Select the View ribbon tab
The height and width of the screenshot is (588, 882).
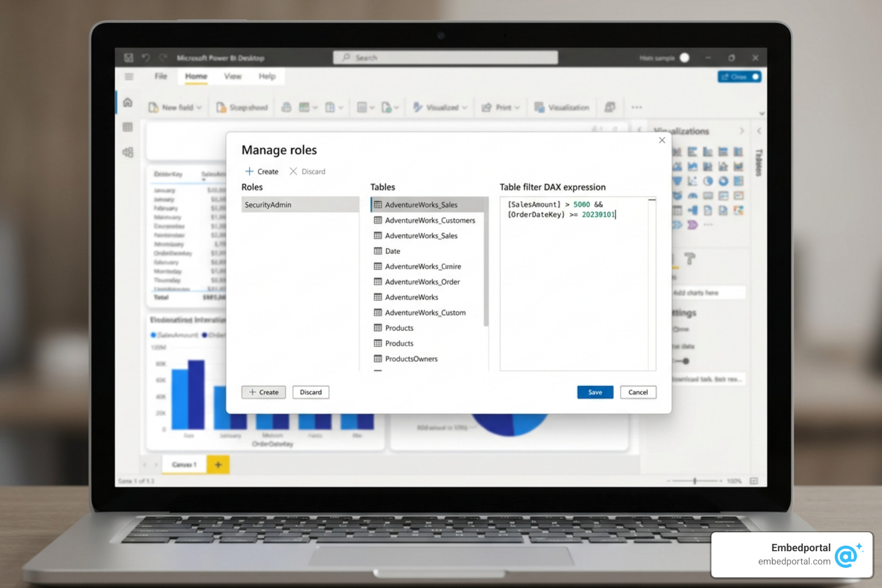(233, 76)
